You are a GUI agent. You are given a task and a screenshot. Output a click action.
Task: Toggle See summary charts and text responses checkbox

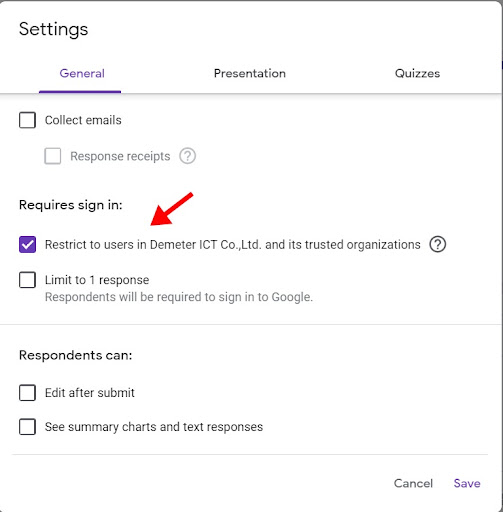pos(27,427)
